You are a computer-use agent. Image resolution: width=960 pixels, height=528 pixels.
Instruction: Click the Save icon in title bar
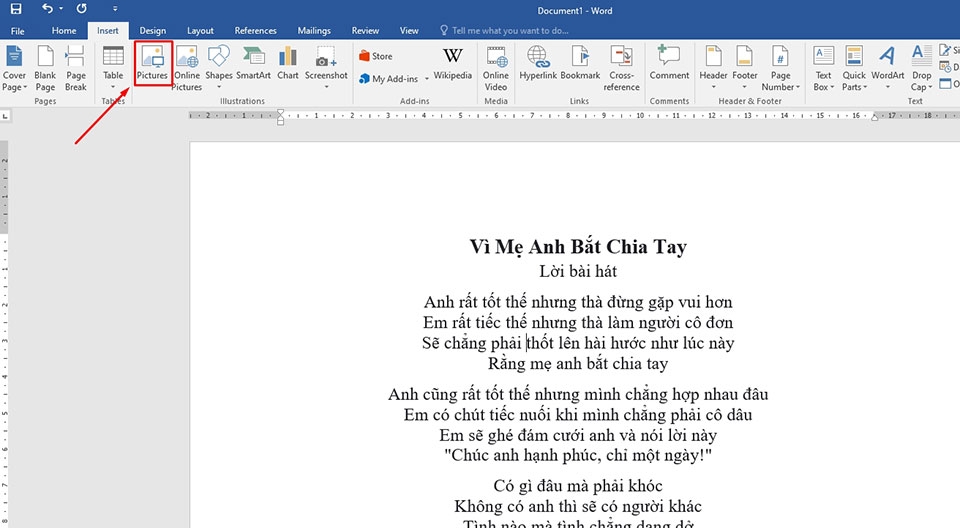coord(15,9)
